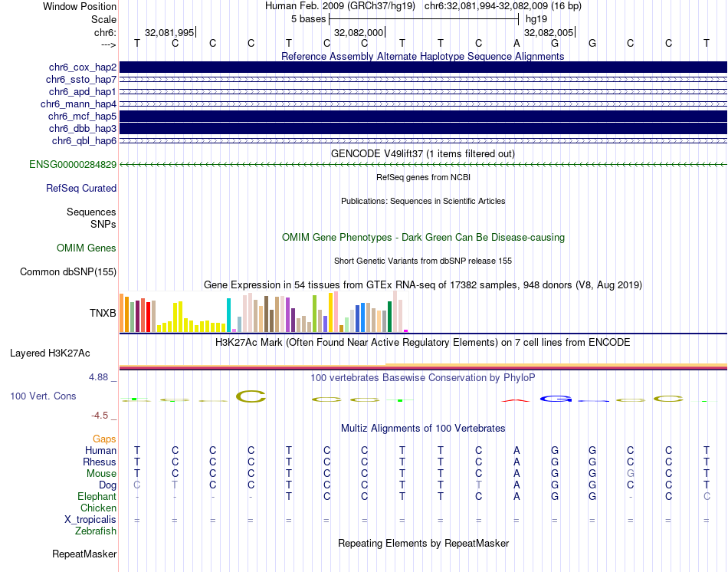Click 'Repeating Elements by RepeatMasker' title
728x572 pixels.
tap(423, 543)
